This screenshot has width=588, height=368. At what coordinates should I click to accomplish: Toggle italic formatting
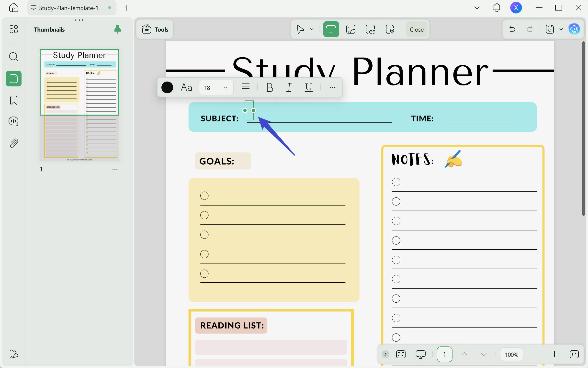pos(289,87)
